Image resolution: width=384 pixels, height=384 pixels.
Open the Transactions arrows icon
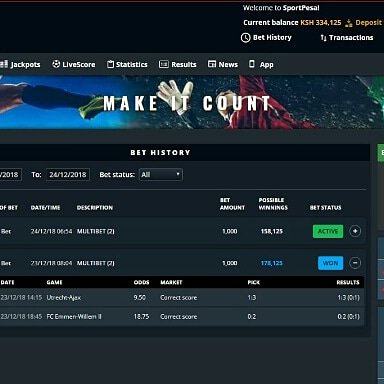point(323,38)
